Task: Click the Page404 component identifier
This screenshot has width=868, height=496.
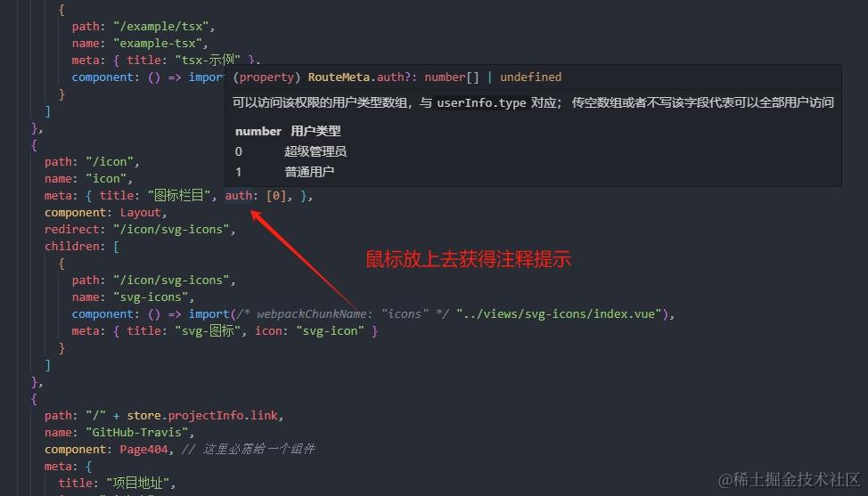Action: 144,449
